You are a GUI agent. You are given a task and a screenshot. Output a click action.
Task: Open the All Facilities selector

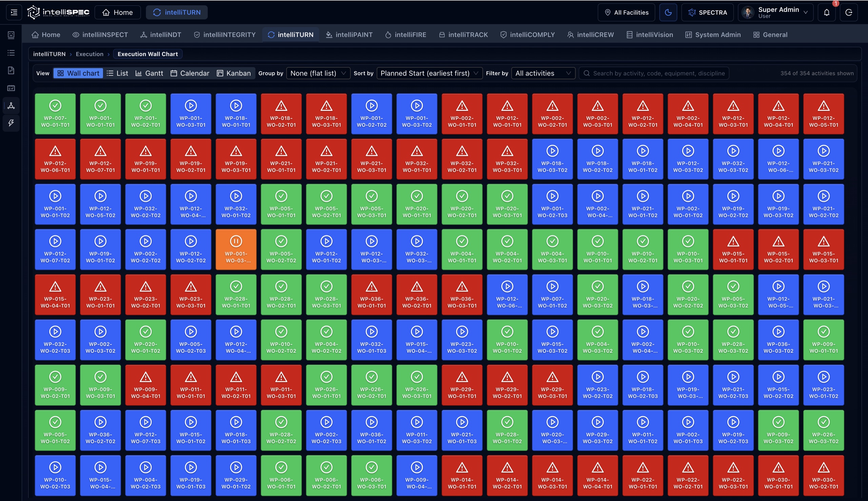[x=627, y=13]
